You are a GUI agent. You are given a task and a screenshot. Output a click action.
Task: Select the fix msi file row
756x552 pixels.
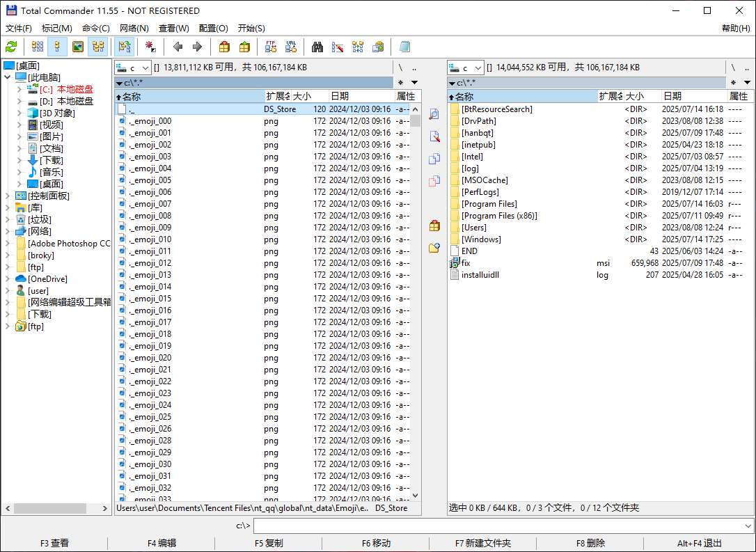click(600, 262)
